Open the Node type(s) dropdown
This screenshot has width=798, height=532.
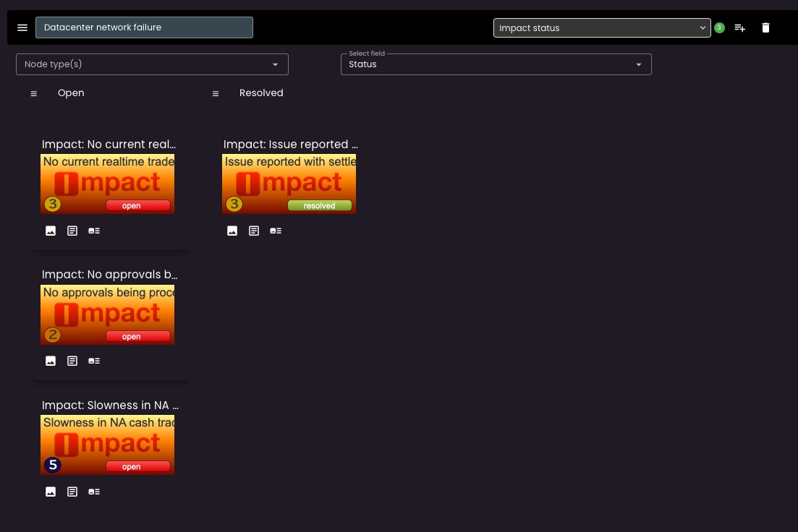point(152,64)
